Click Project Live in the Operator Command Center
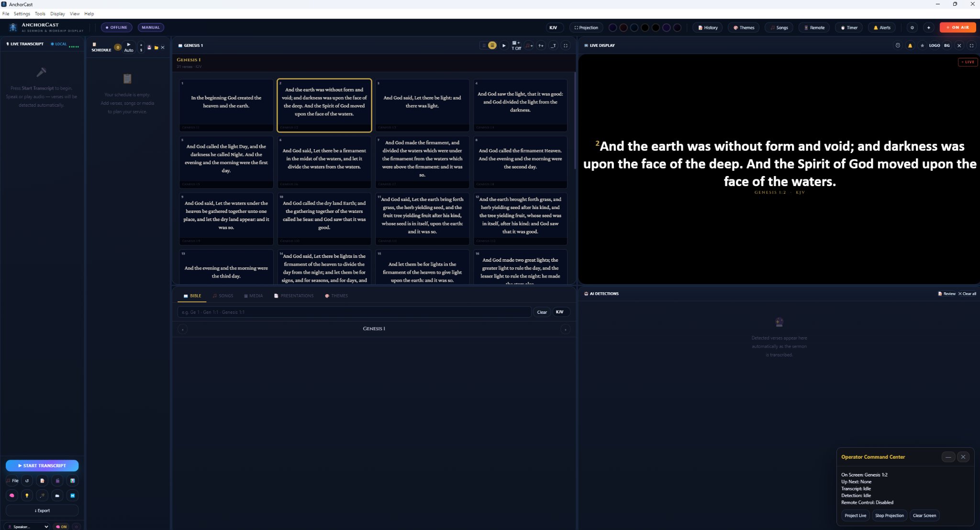The height and width of the screenshot is (530, 980). 856,515
